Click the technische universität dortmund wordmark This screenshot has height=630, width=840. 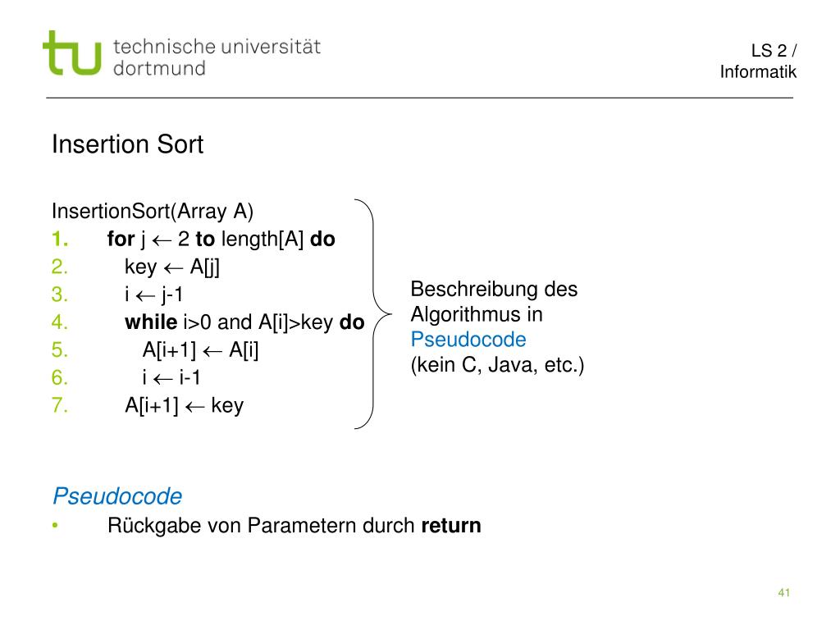[217, 57]
